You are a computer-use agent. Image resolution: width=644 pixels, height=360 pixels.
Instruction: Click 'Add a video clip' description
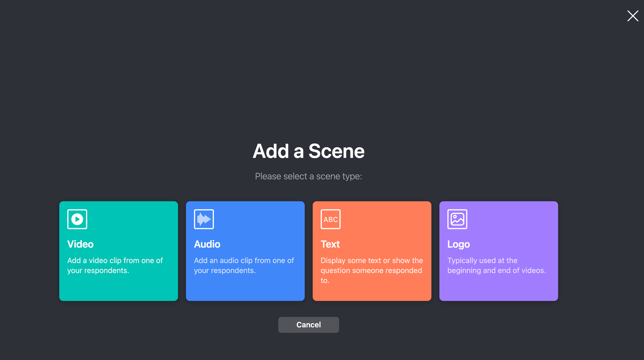[115, 265]
